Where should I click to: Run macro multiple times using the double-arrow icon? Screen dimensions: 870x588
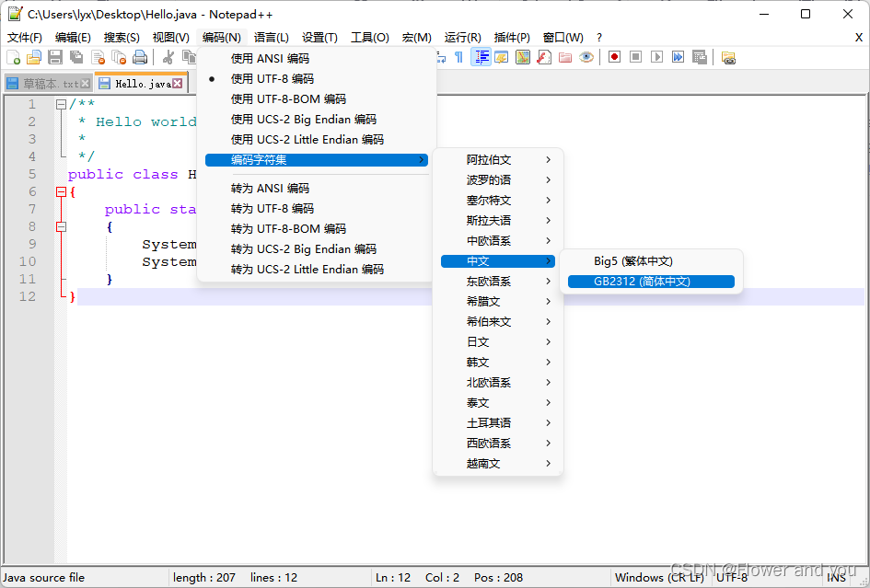pos(678,57)
